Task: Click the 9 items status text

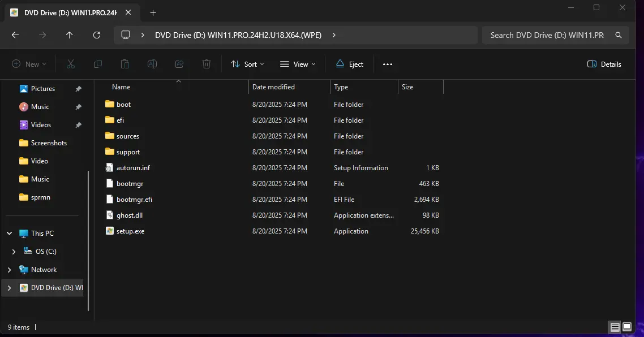Action: click(x=19, y=327)
